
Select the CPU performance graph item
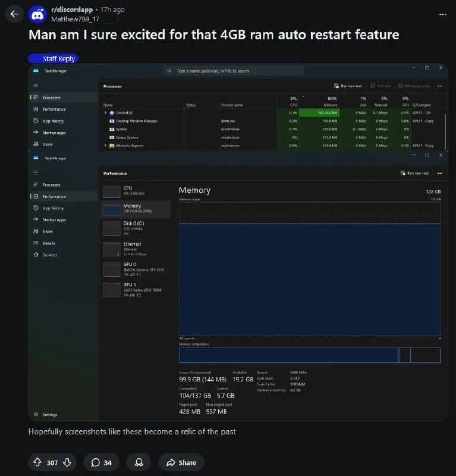pos(136,191)
